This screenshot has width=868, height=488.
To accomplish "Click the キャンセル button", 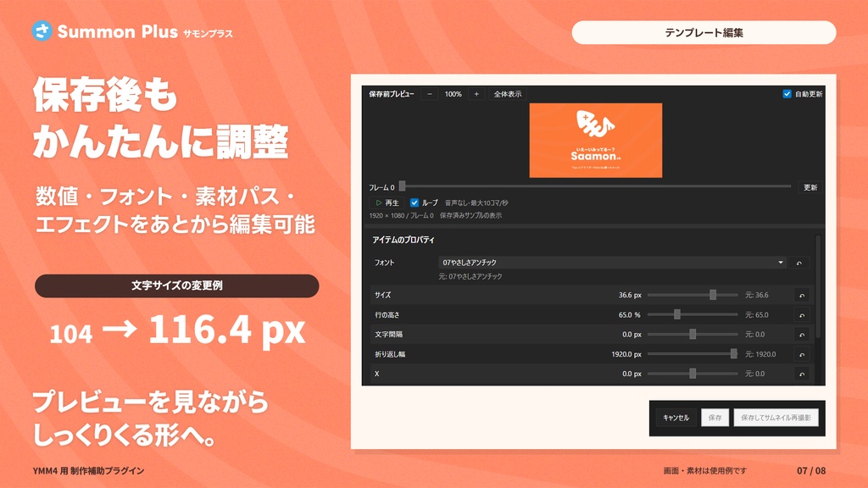I will tap(676, 418).
